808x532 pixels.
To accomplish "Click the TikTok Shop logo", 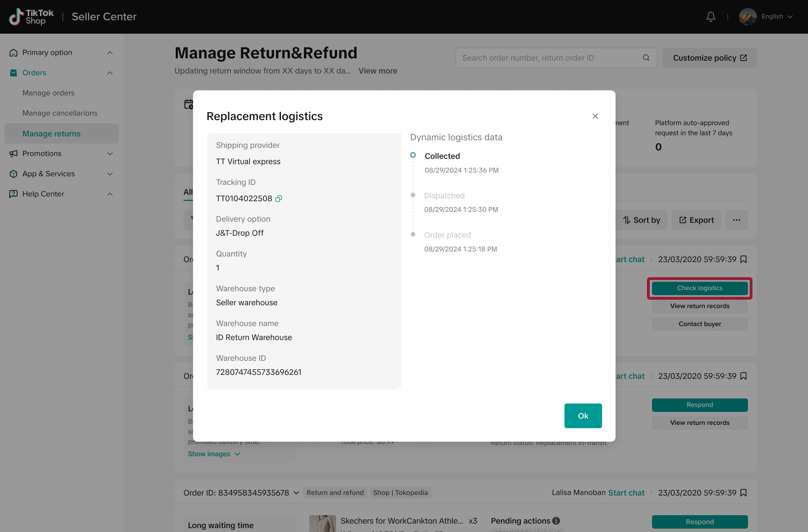I will 31,17.
